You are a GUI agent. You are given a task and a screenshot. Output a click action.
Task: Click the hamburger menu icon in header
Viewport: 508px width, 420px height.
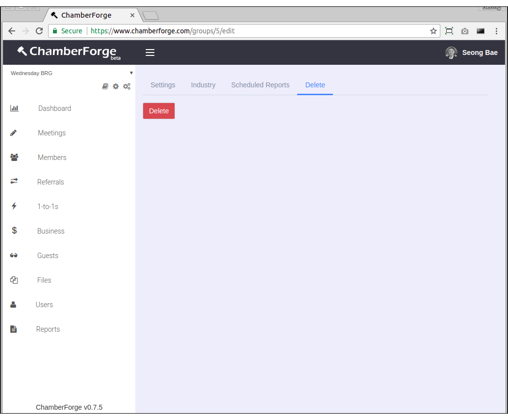(150, 52)
